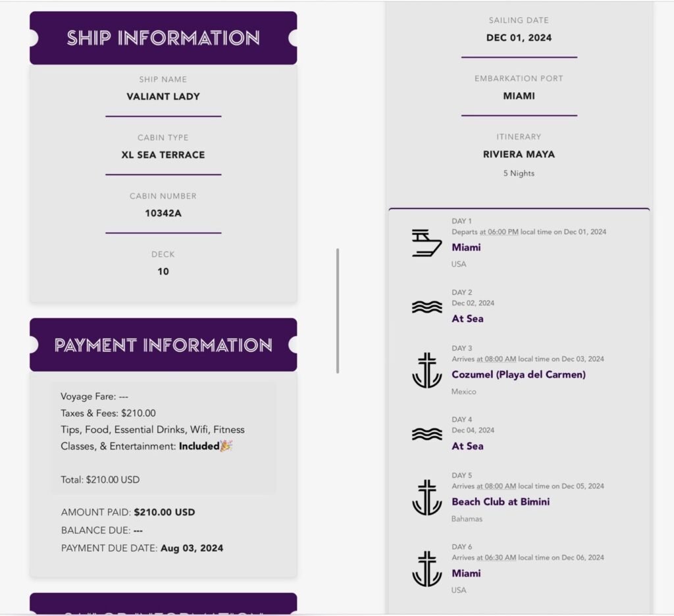Click the anchor icon beside Beach Club at Bimini
The height and width of the screenshot is (616, 674).
click(427, 497)
